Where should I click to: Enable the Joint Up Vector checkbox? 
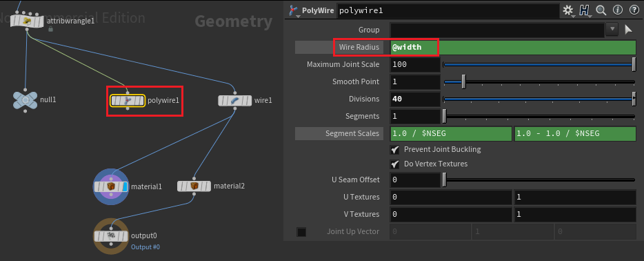[x=301, y=232]
